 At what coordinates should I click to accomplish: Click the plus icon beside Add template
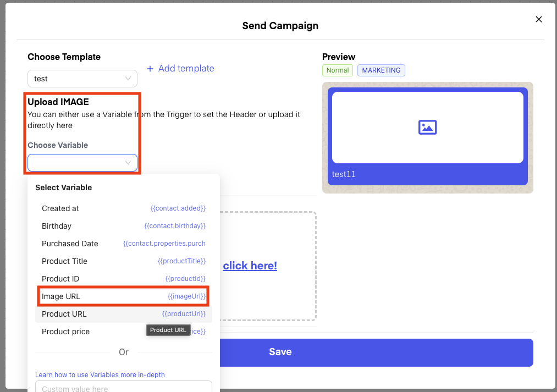pos(150,69)
